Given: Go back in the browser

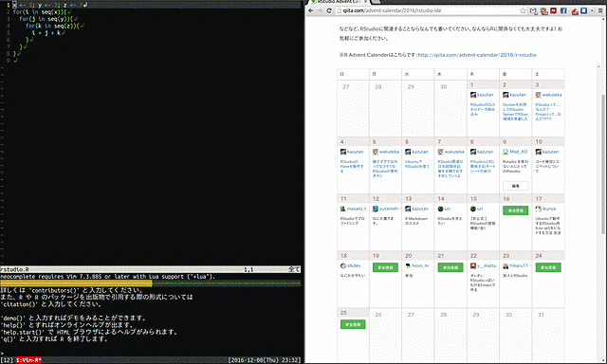Looking at the screenshot, I should point(310,10).
